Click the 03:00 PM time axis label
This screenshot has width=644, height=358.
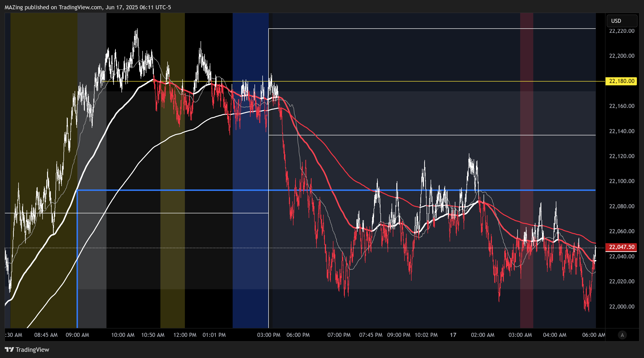tap(269, 335)
